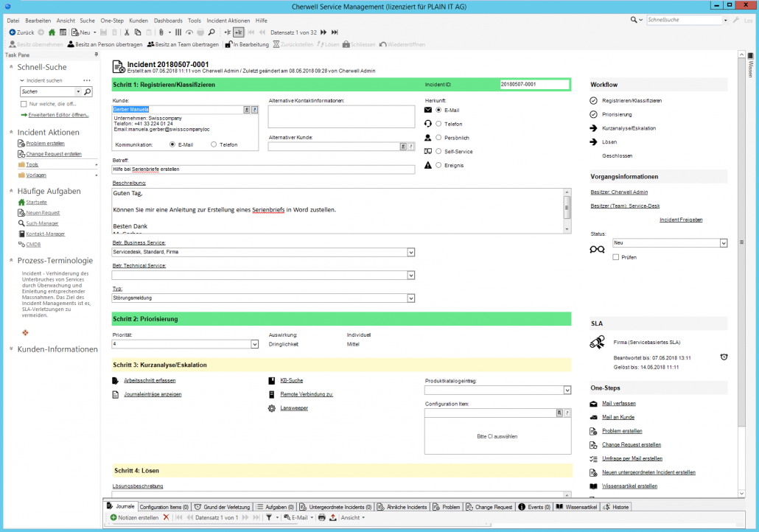This screenshot has width=759, height=532.
Task: Click the lookup icon beside Gerber Manuela
Action: pos(247,110)
